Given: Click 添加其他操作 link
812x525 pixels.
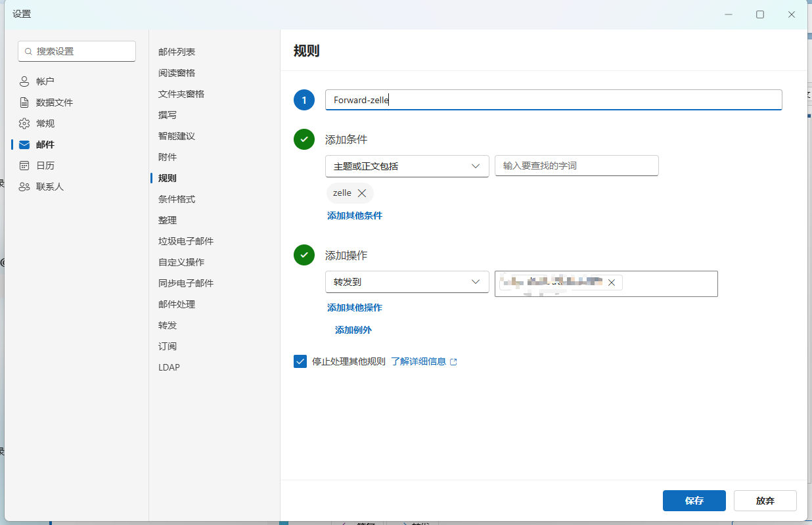Looking at the screenshot, I should (355, 308).
